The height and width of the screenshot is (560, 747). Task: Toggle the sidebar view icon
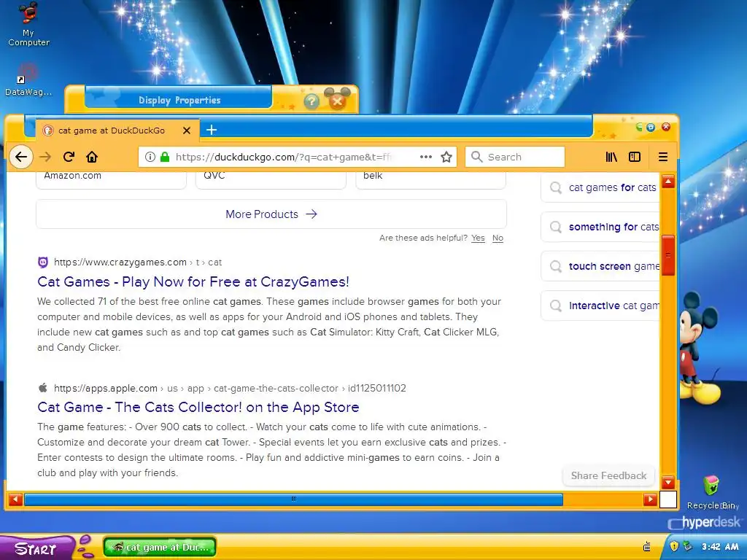point(635,157)
